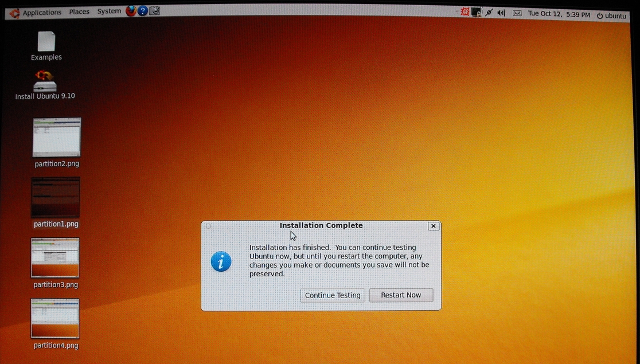The image size is (640, 364).
Task: Expand the ubuntu user session menu
Action: (x=611, y=15)
